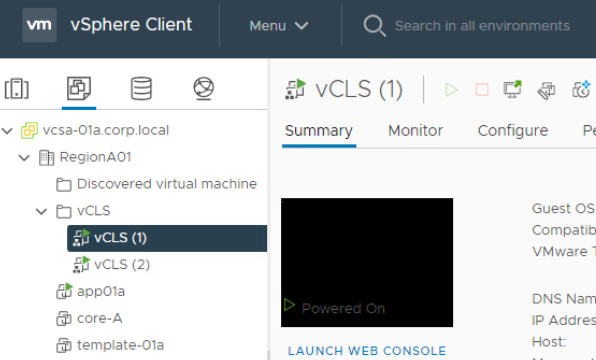The height and width of the screenshot is (360, 596).
Task: Select vCLS (1) VM in tree
Action: click(x=167, y=238)
